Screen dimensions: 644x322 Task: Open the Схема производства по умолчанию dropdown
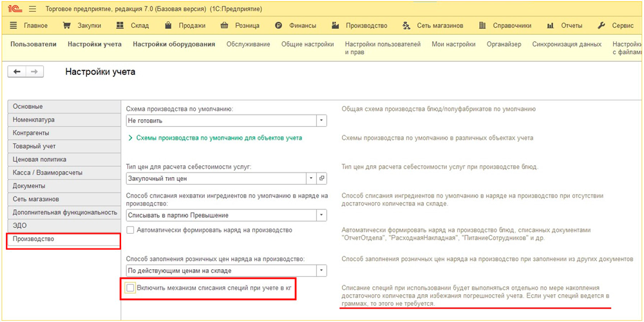pyautogui.click(x=321, y=120)
